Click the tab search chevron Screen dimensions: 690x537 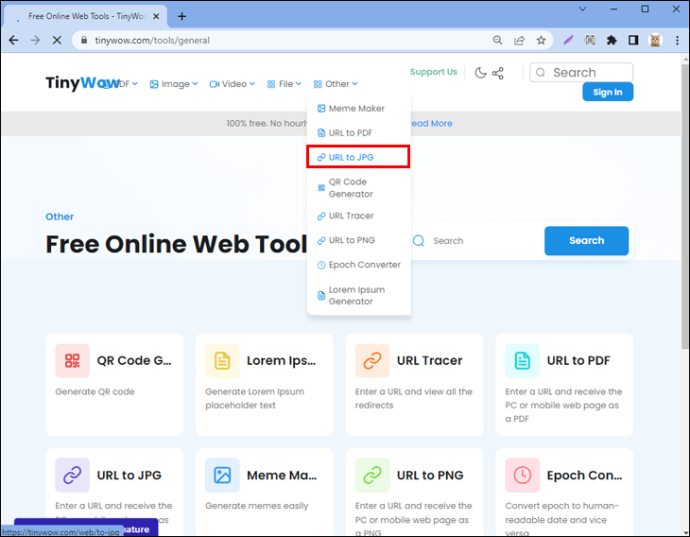pos(582,9)
